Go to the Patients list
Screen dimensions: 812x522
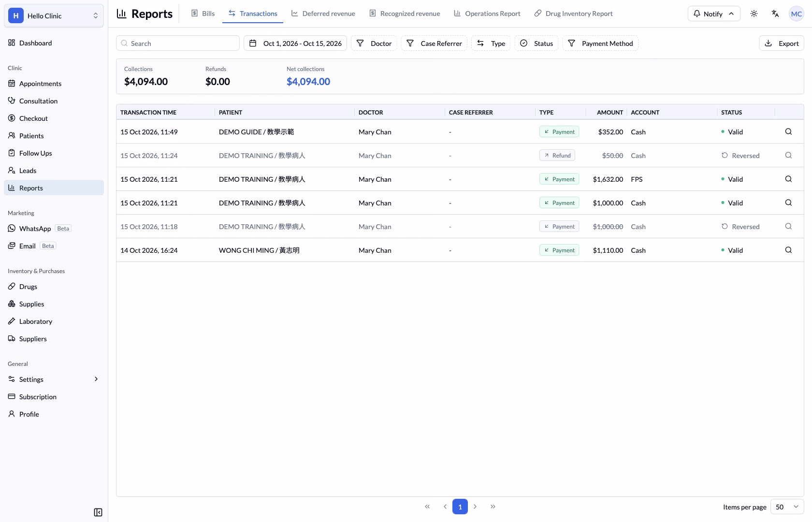(54, 135)
